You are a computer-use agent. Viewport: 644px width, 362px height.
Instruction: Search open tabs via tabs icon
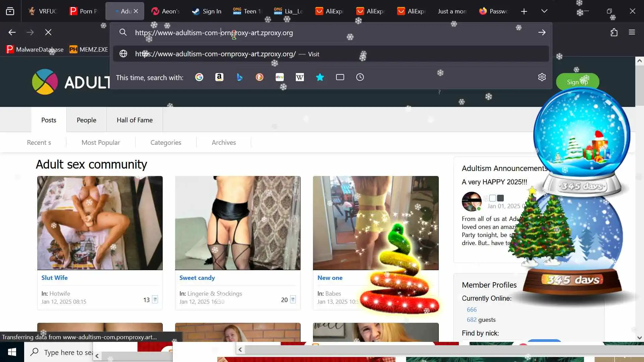point(340,77)
